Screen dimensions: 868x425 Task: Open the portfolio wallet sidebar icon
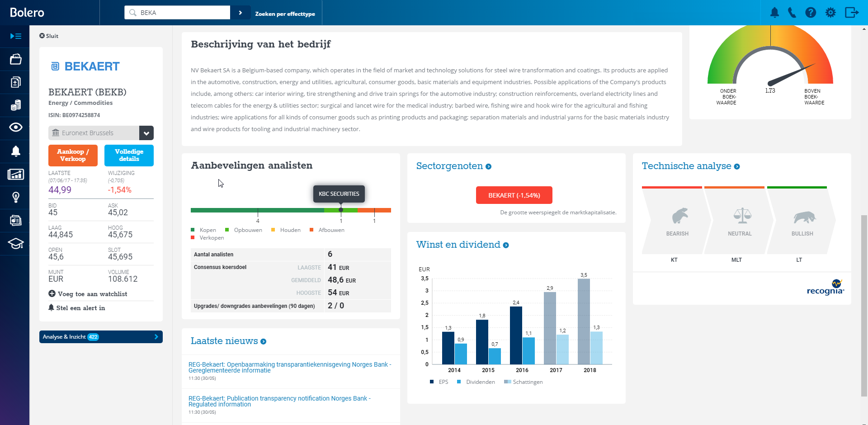pyautogui.click(x=15, y=59)
